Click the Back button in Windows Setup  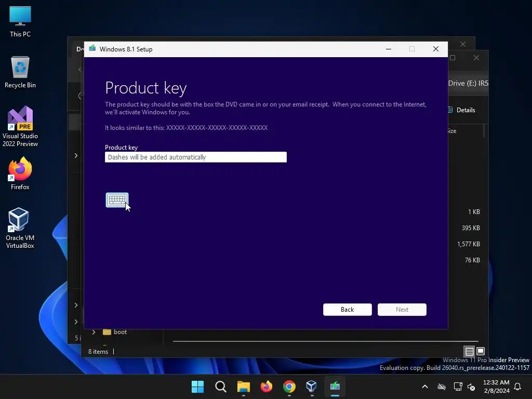coord(347,310)
